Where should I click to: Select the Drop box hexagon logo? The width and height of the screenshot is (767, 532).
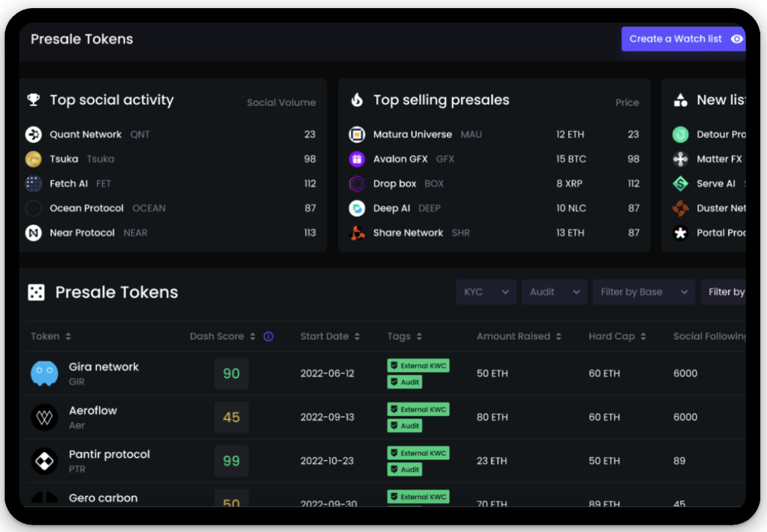(x=357, y=183)
